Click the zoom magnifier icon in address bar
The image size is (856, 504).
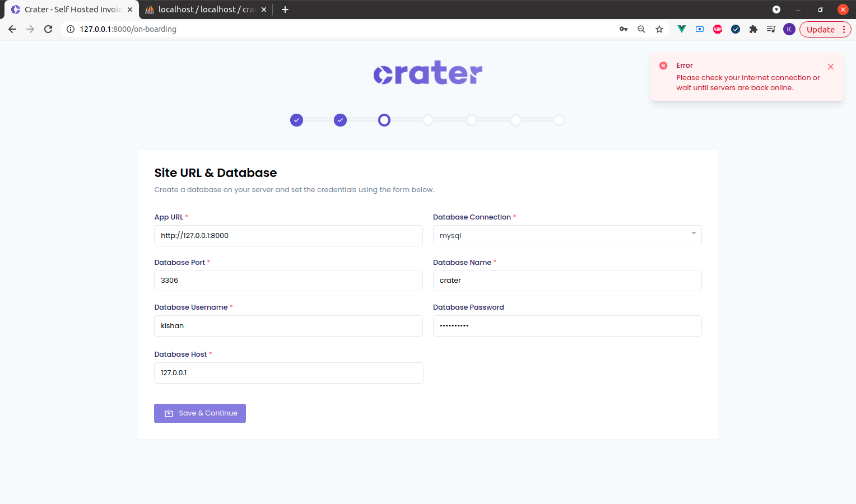[x=641, y=29]
